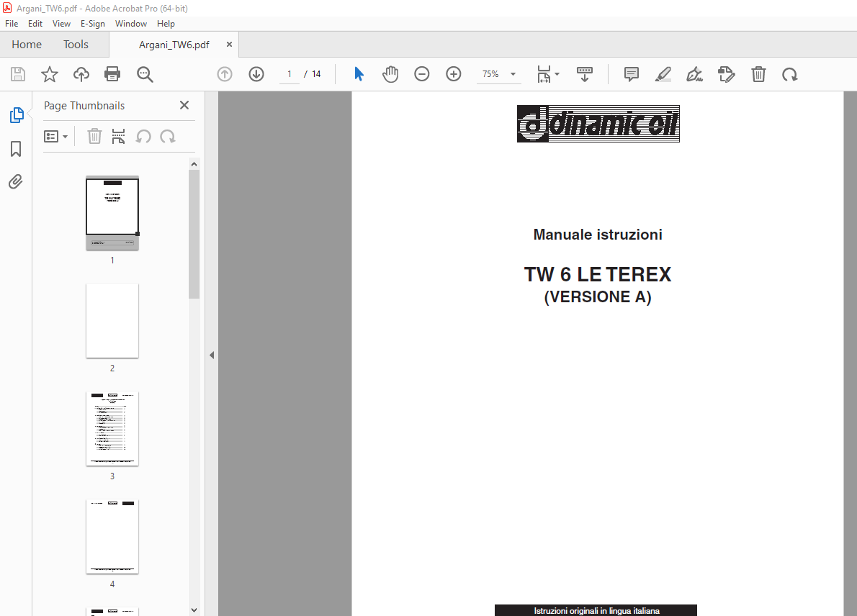Click the current page number field
This screenshot has height=616, width=857.
289,74
